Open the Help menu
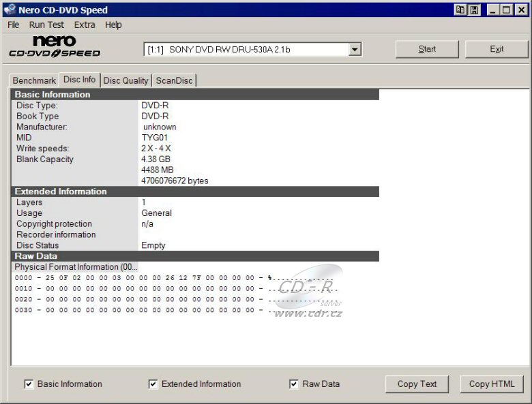 click(113, 25)
